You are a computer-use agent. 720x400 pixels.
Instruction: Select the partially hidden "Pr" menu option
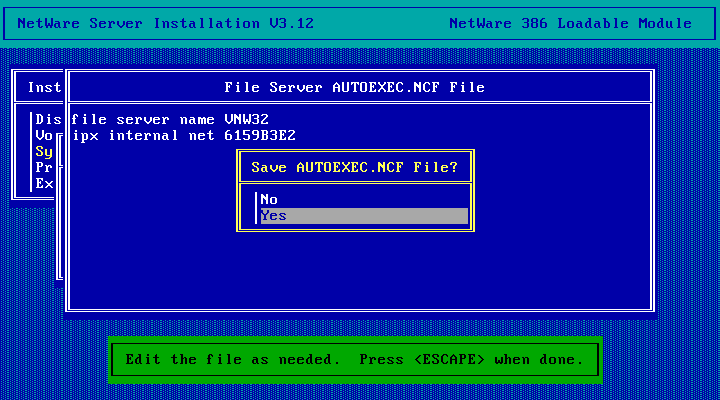point(44,168)
